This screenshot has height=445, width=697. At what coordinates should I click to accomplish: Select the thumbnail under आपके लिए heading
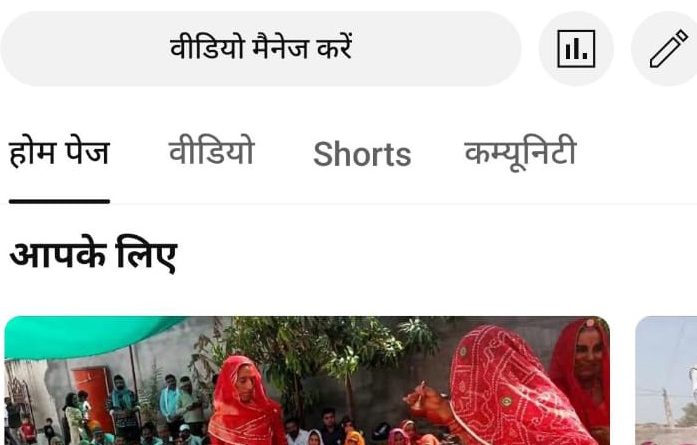307,381
